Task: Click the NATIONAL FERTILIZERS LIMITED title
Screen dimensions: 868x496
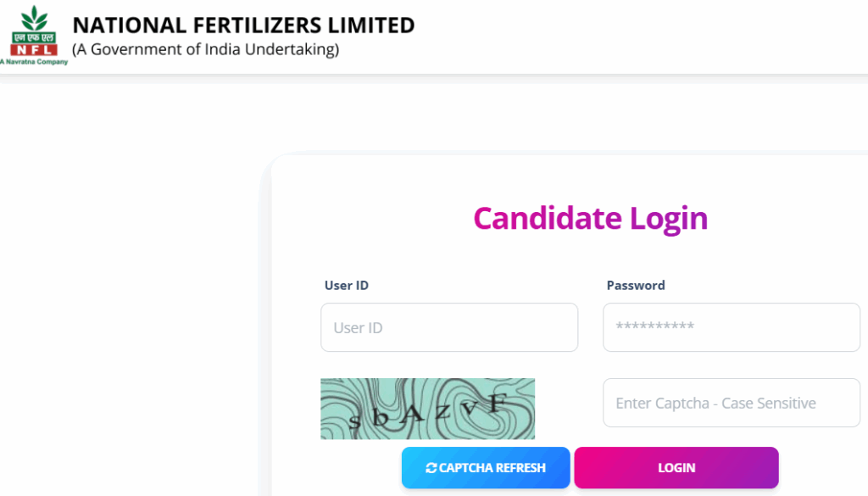Action: [243, 25]
